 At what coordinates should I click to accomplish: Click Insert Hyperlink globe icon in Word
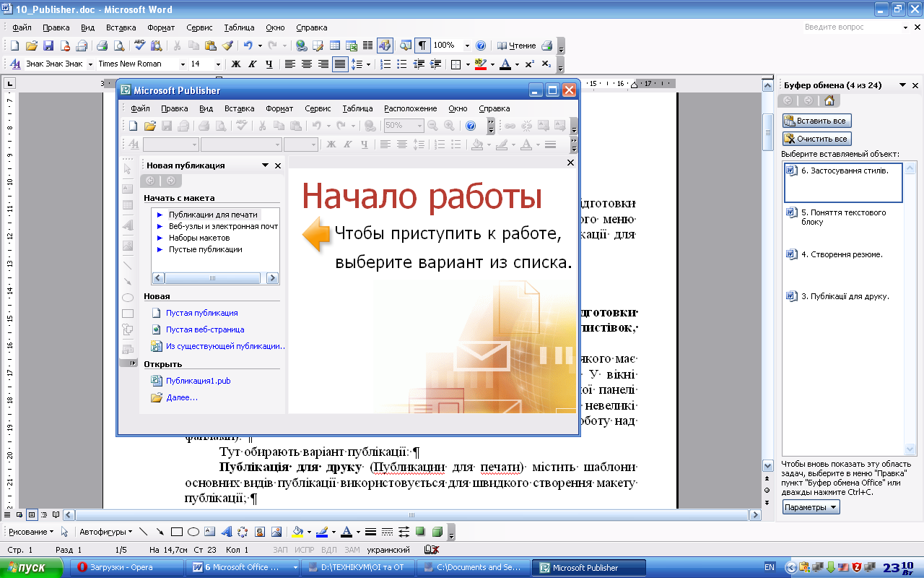click(x=302, y=46)
